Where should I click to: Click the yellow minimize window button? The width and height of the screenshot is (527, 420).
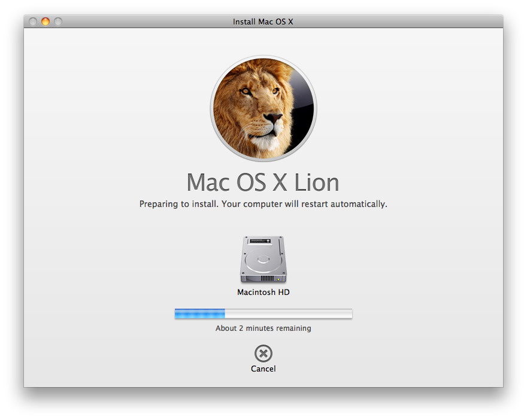tap(46, 22)
